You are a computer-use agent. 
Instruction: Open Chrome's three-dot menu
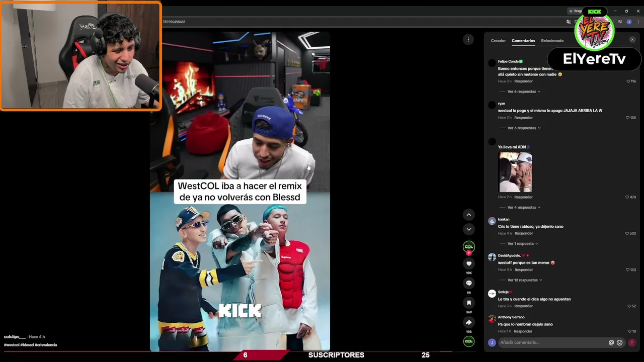[638, 22]
